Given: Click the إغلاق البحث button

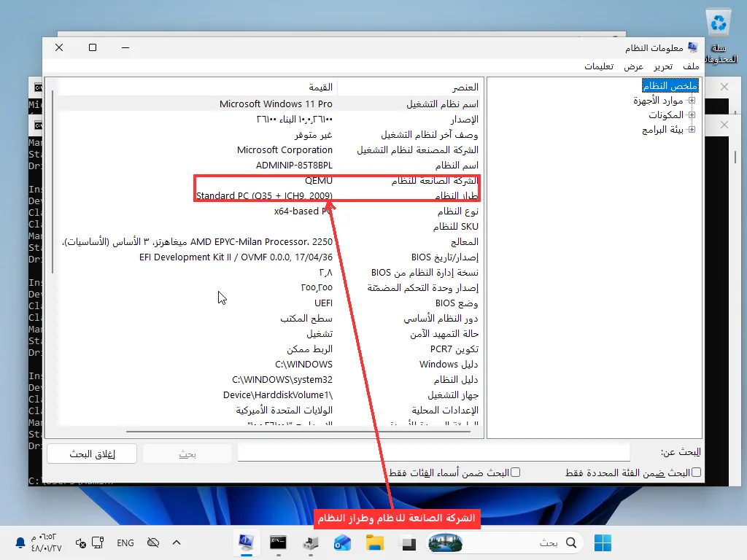Looking at the screenshot, I should click(x=92, y=454).
